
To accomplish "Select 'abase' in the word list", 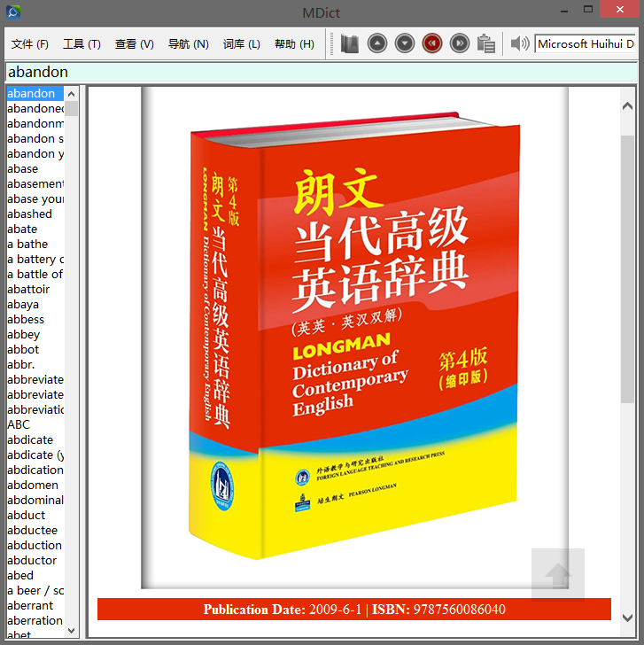I will click(35, 168).
